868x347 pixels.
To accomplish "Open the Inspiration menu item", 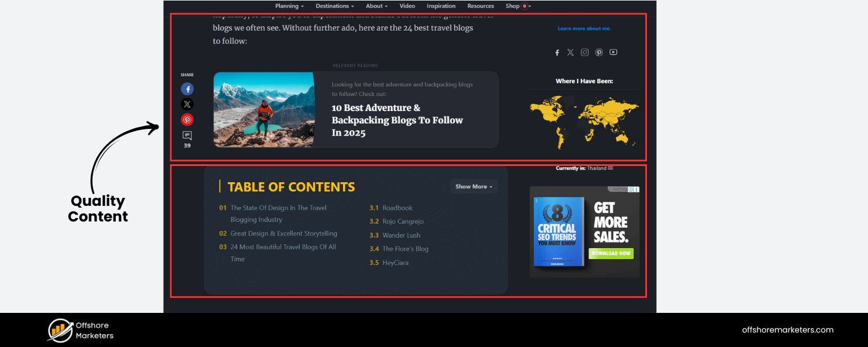I will (441, 6).
